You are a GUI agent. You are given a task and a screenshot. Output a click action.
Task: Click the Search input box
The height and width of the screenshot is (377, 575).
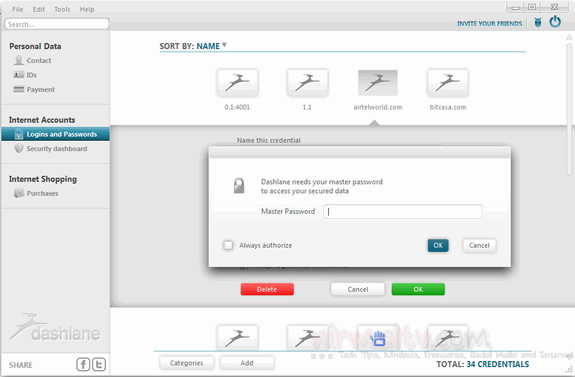[57, 24]
